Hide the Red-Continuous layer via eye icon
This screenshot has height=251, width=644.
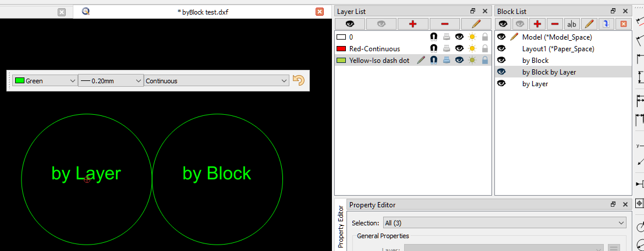click(x=459, y=48)
